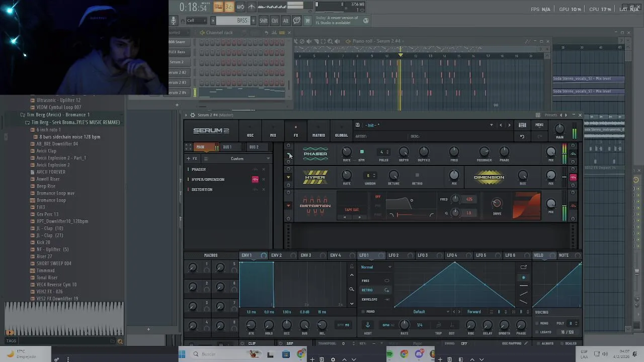This screenshot has height=362, width=644.
Task: Click the Distortion Drive knob
Action: (497, 203)
